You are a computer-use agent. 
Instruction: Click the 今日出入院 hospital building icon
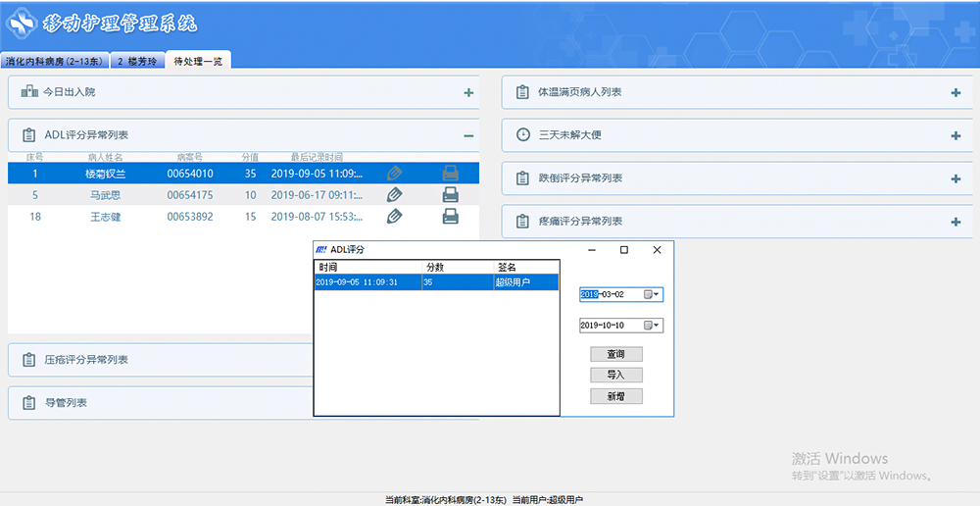tap(29, 92)
